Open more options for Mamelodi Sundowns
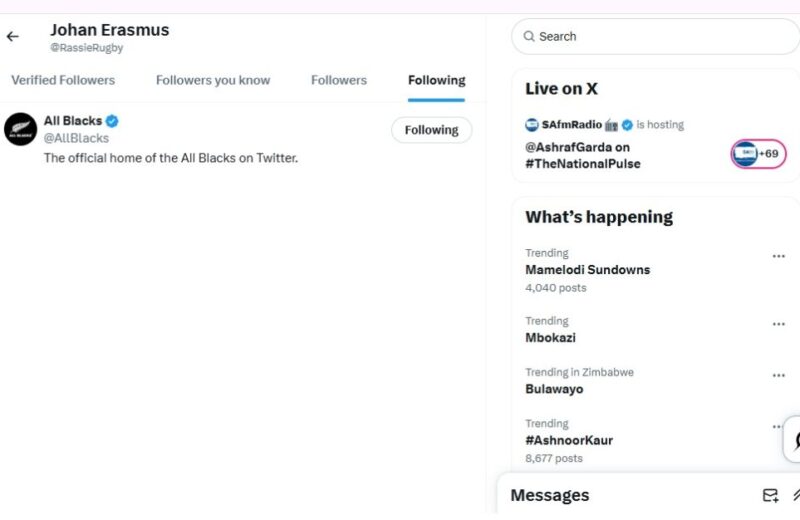Image resolution: width=800 pixels, height=520 pixels. pyautogui.click(x=779, y=256)
